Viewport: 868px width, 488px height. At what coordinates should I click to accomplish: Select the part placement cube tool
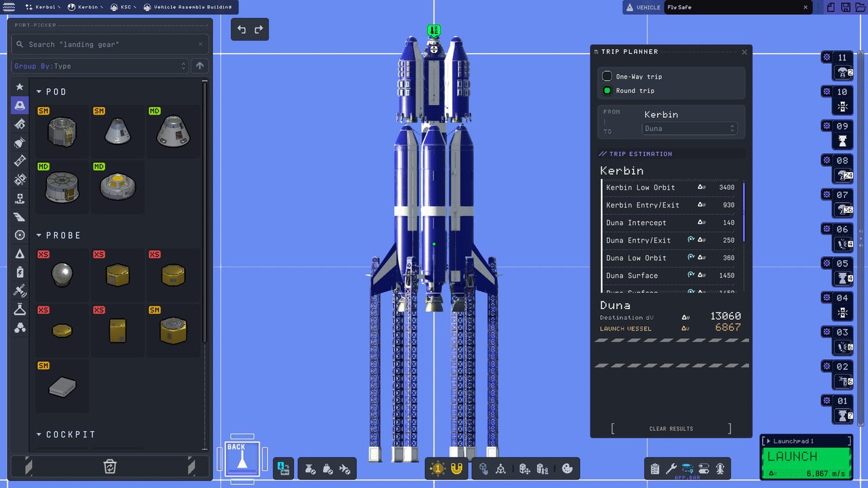[484, 468]
